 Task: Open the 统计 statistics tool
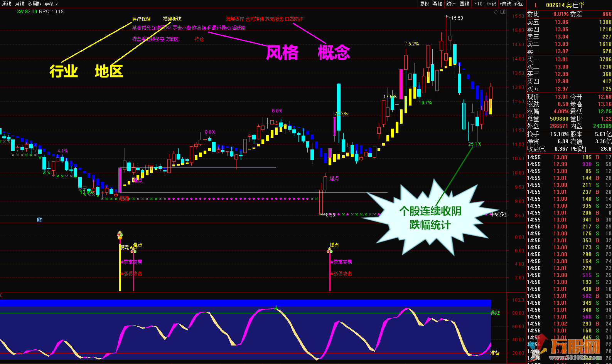451,4
